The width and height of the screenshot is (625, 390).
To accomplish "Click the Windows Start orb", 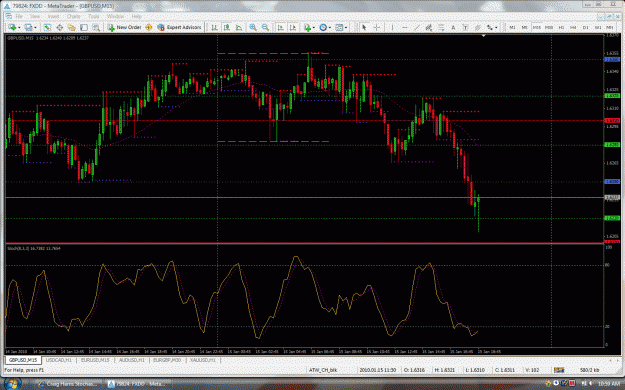I will (x=12, y=384).
